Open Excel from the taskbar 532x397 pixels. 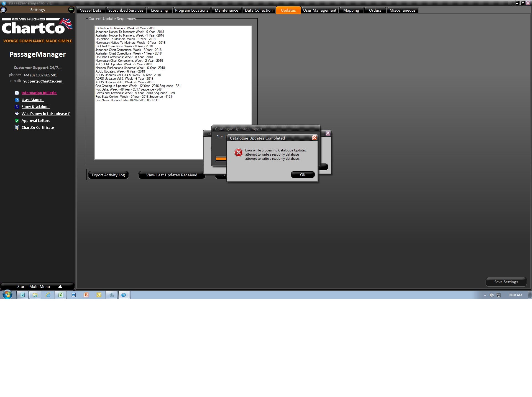coord(60,295)
